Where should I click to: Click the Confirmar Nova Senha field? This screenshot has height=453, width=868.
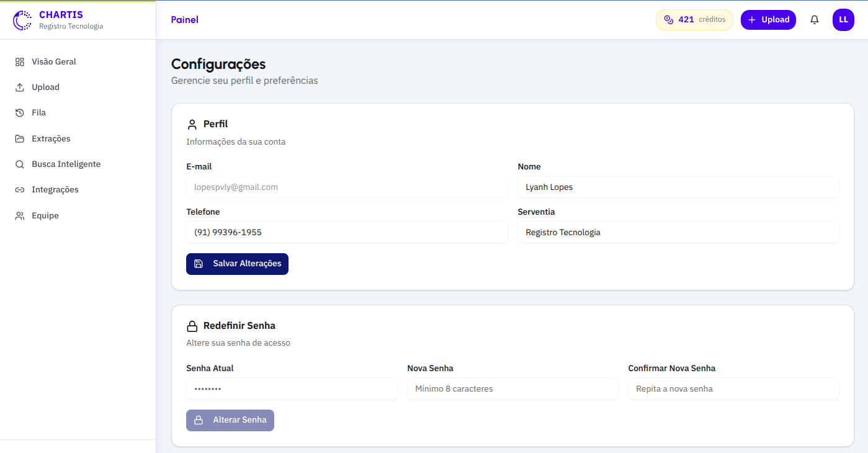(x=733, y=389)
